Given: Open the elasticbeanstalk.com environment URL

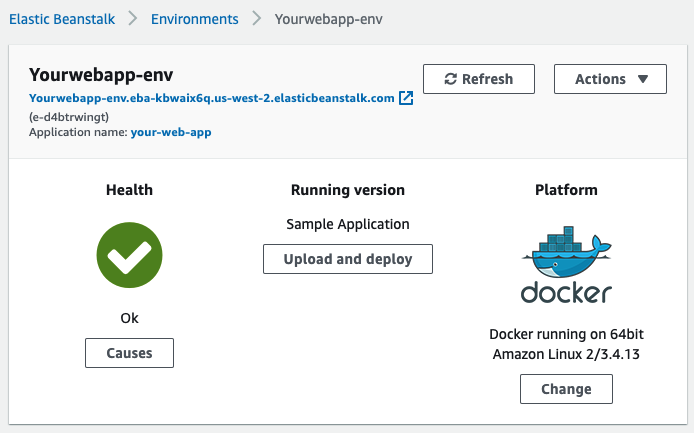Looking at the screenshot, I should coord(212,98).
